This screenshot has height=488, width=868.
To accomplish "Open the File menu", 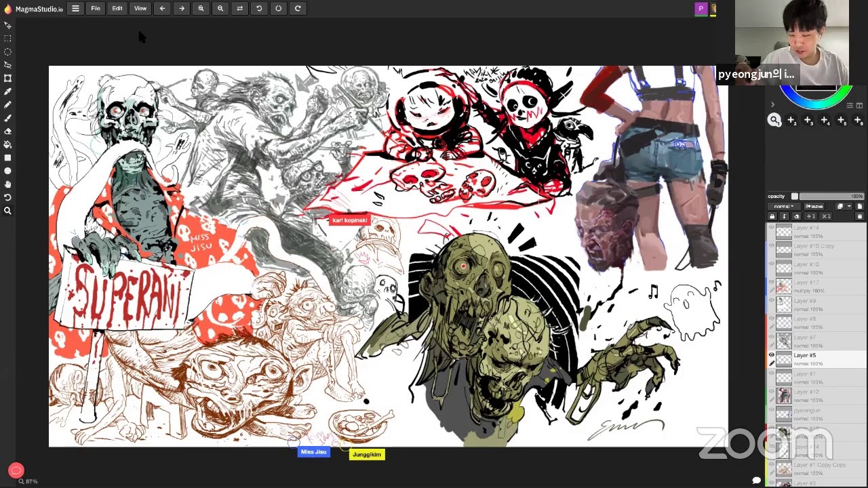I will click(x=96, y=8).
